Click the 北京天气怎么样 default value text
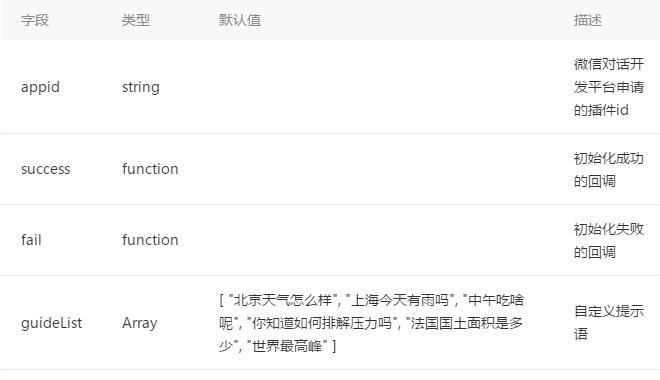Screen dimensions: 660x380 [283, 300]
